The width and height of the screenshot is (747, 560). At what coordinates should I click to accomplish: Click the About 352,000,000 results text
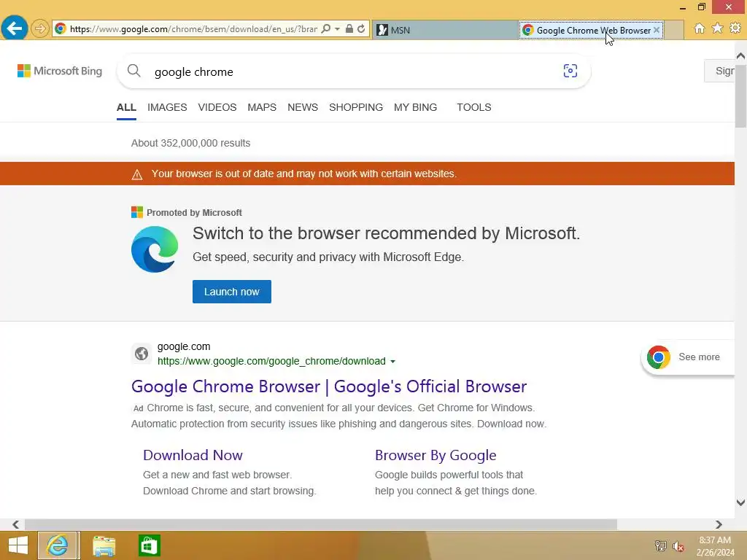[x=190, y=144]
